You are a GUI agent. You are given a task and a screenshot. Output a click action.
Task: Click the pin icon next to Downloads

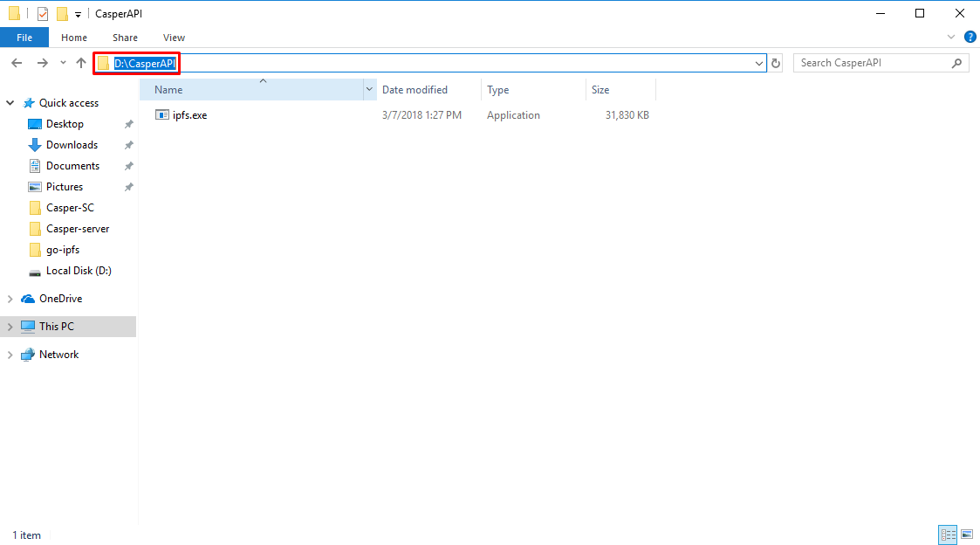129,145
